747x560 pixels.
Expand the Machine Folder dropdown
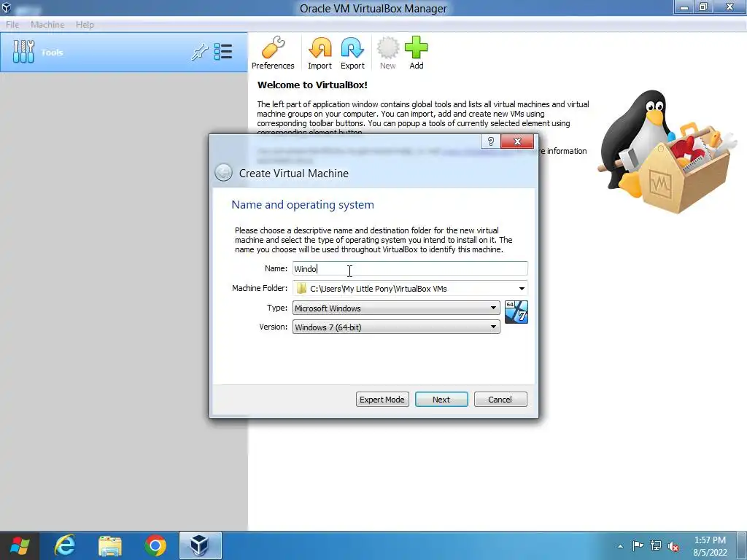click(x=522, y=289)
